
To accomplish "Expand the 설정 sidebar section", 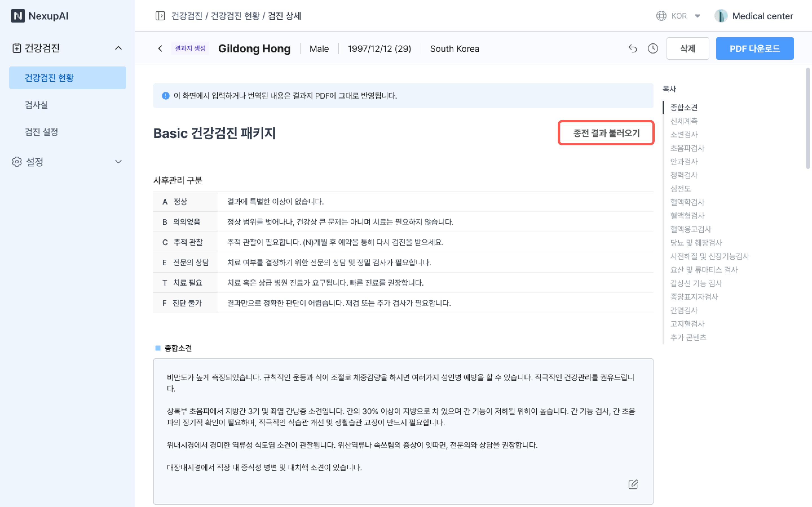I will [118, 162].
